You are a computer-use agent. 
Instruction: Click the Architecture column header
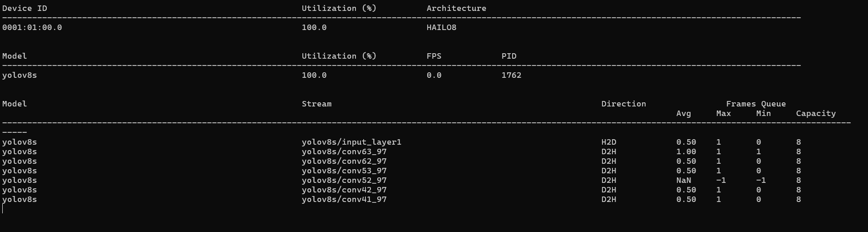[x=456, y=8]
